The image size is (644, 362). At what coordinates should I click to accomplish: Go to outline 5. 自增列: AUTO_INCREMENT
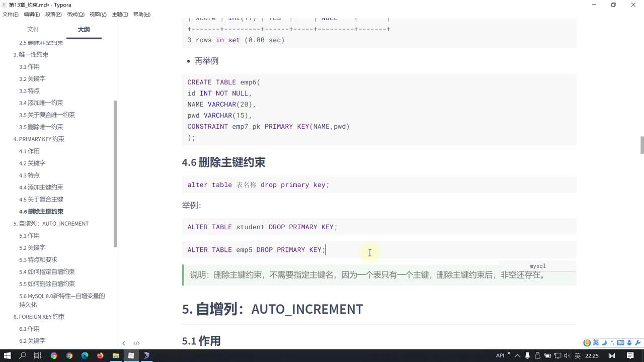tap(51, 223)
